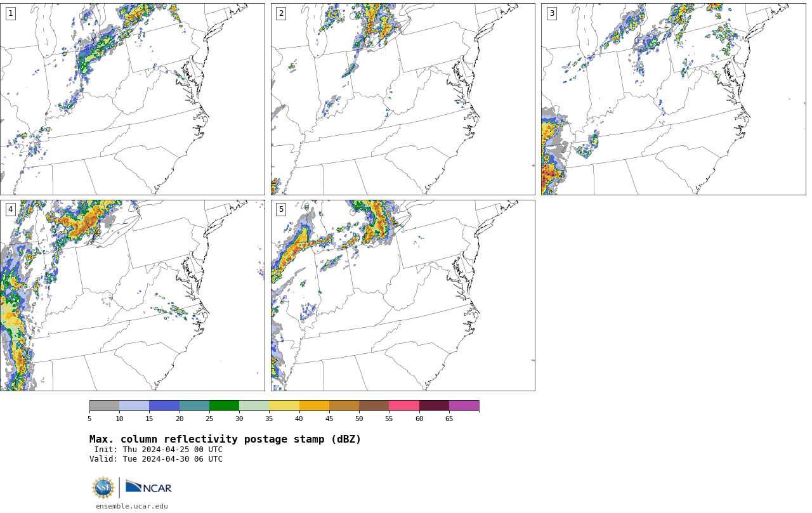
Task: Click the Valid: Tue 2024-04-30 06 UTC text
Action: [156, 459]
